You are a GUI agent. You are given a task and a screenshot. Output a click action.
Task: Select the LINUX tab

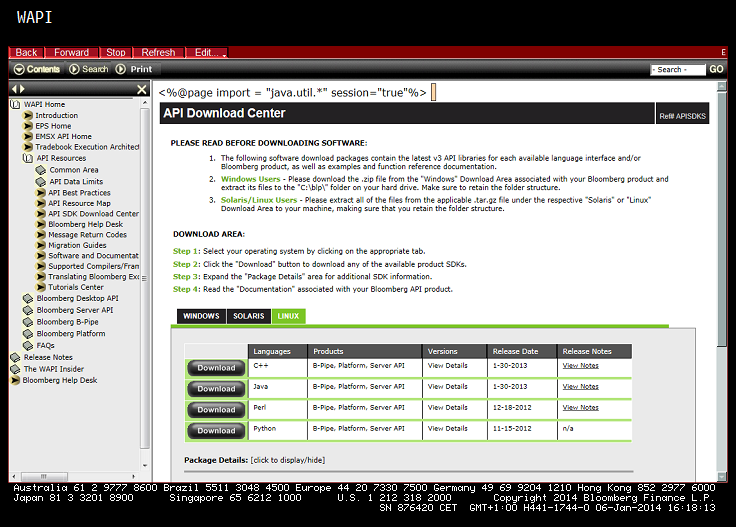(x=288, y=316)
